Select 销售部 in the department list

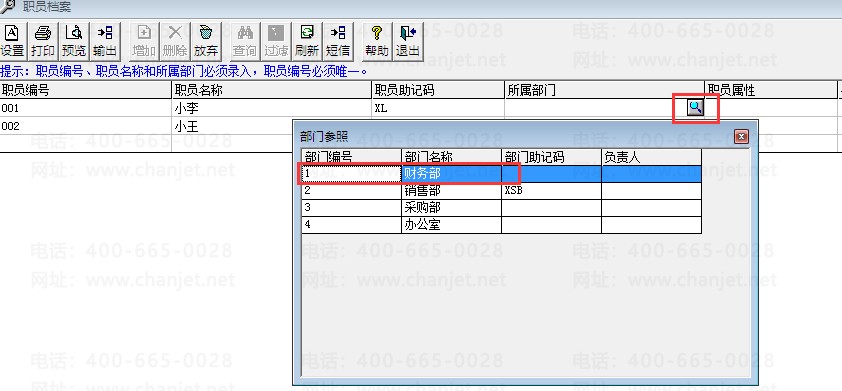[x=451, y=191]
